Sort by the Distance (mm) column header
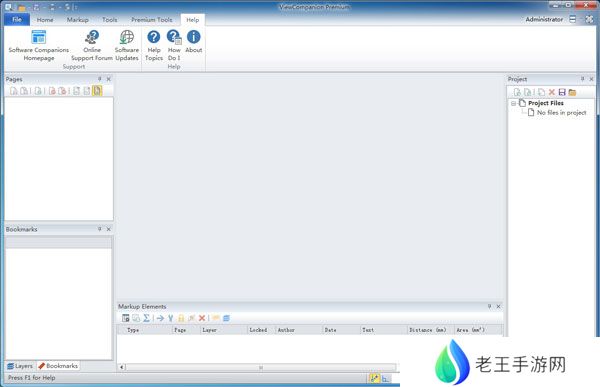Image resolution: width=600 pixels, height=387 pixels. [431, 330]
